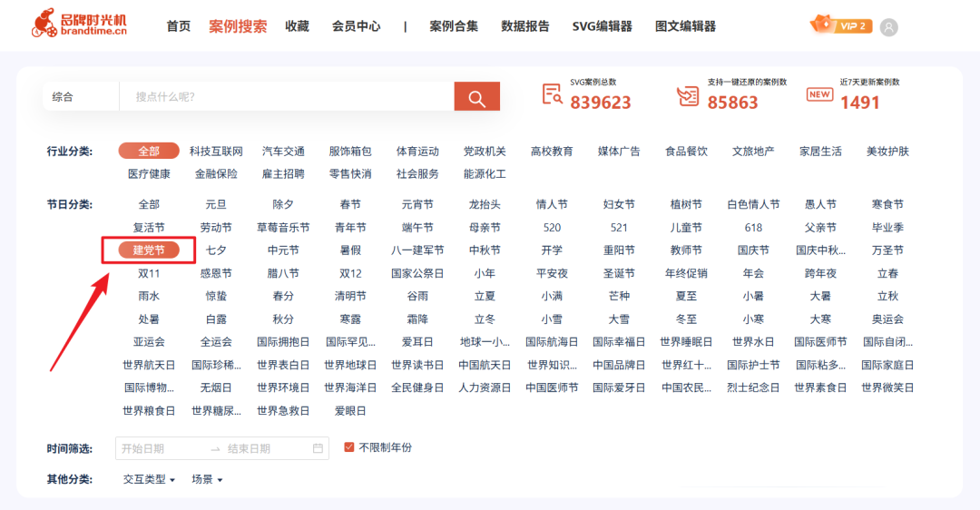
Task: Open the user avatar icon
Action: point(888,27)
